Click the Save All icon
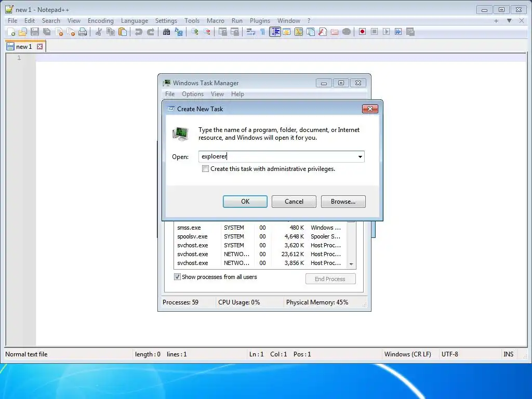 47,32
